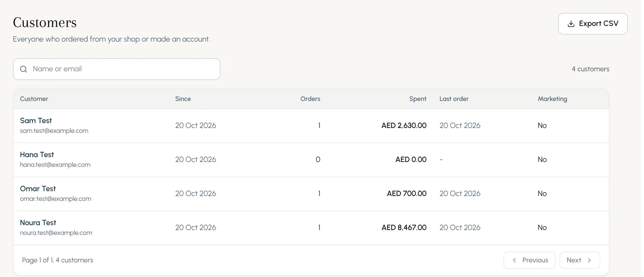Click the download icon in Export CSV
This screenshot has height=277, width=644.
(x=571, y=24)
